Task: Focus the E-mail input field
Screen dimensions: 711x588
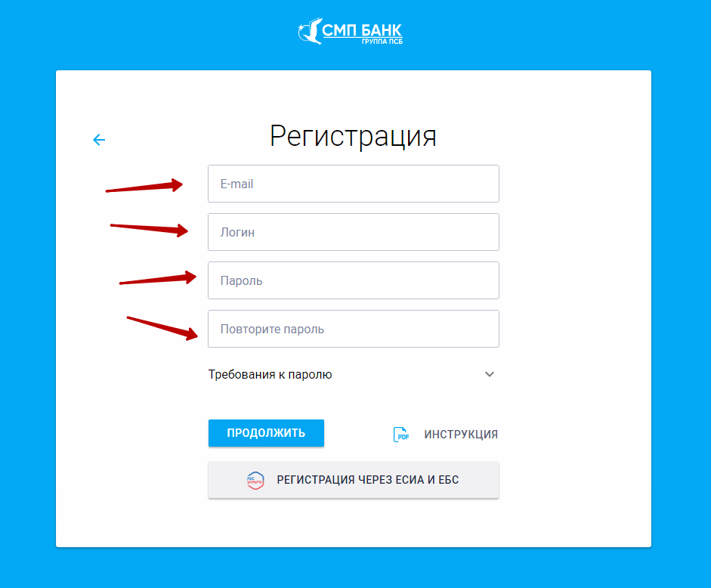Action: pyautogui.click(x=353, y=184)
